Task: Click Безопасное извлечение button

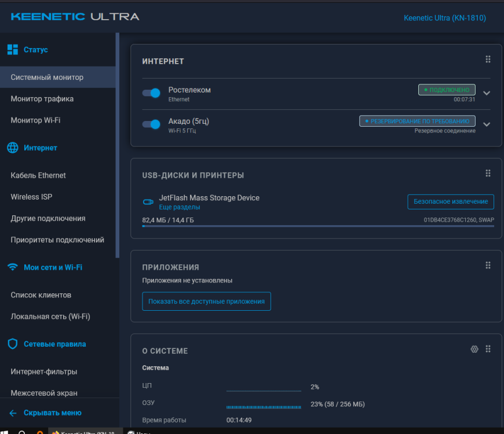Action: pos(451,201)
